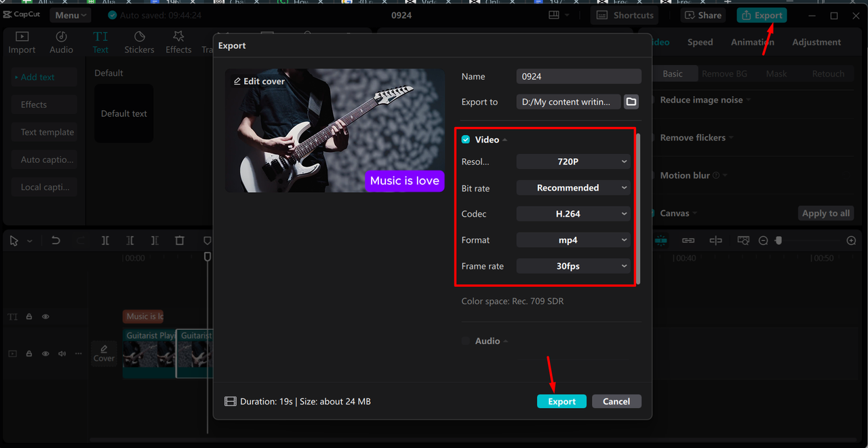
Task: Click the Name field showing 0924
Action: [578, 77]
